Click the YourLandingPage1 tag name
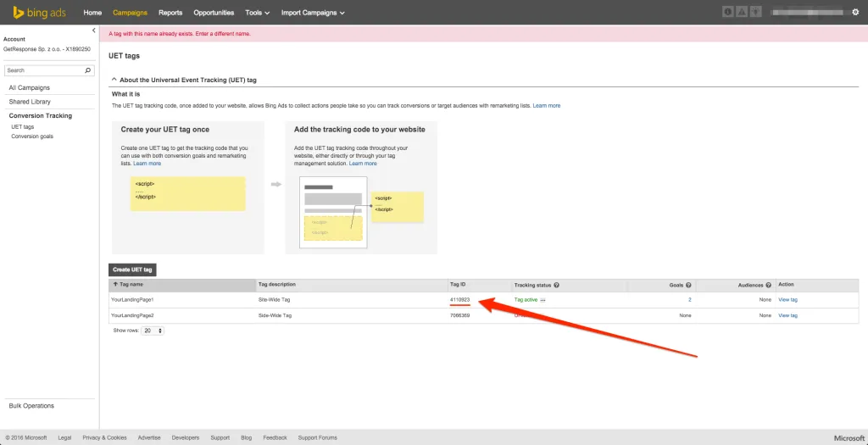Screen dimensions: 868x445 [x=132, y=299]
